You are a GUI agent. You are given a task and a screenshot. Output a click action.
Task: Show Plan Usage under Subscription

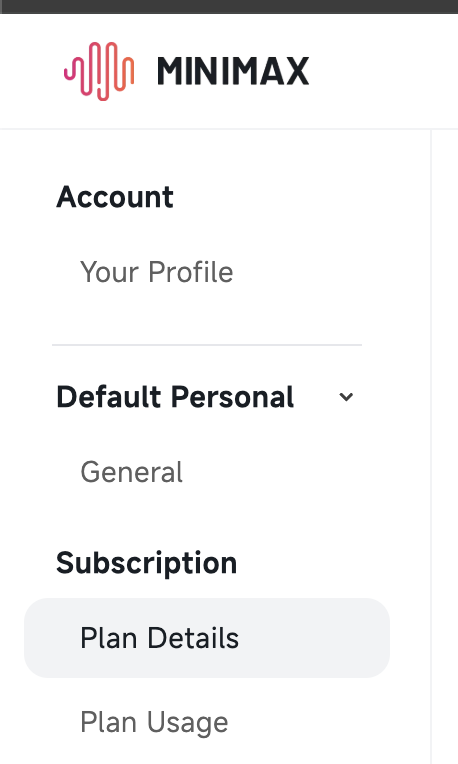(x=154, y=722)
